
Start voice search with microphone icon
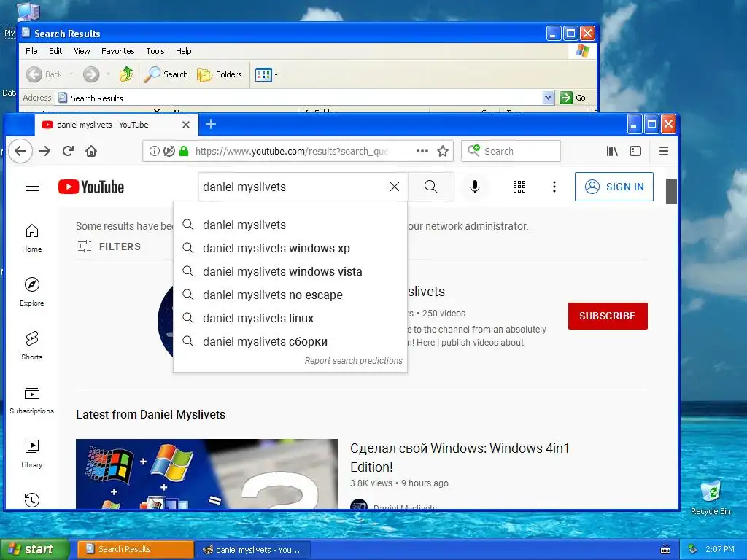(474, 187)
